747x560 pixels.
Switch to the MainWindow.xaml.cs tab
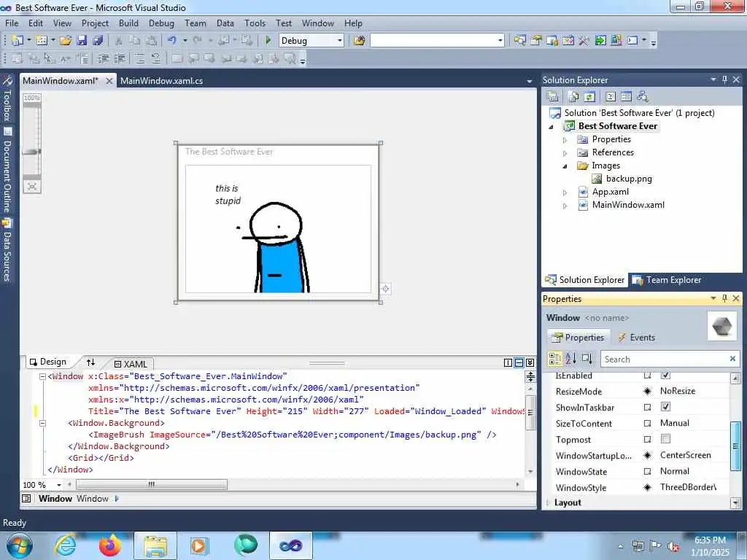click(161, 81)
